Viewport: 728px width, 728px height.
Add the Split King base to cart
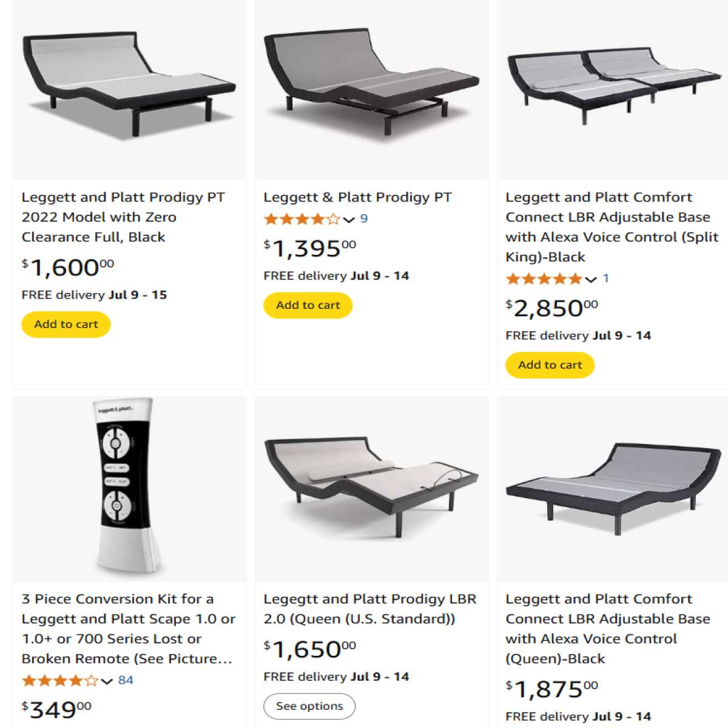coord(550,365)
